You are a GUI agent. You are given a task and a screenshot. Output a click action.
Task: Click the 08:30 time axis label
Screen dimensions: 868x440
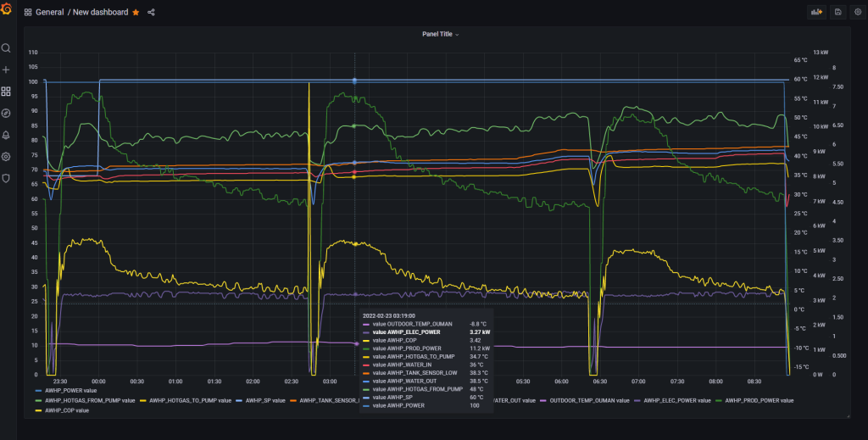(754, 382)
